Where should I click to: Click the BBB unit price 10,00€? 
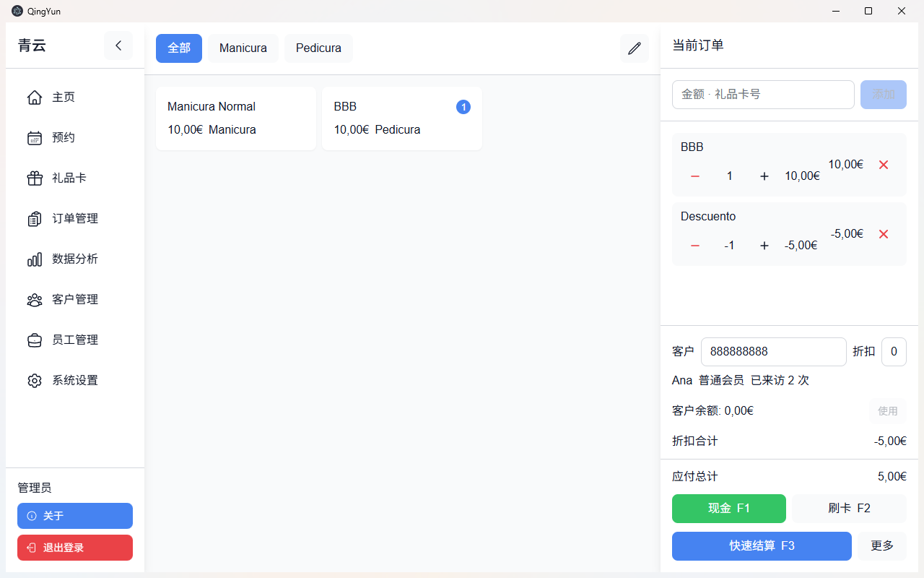pos(802,176)
